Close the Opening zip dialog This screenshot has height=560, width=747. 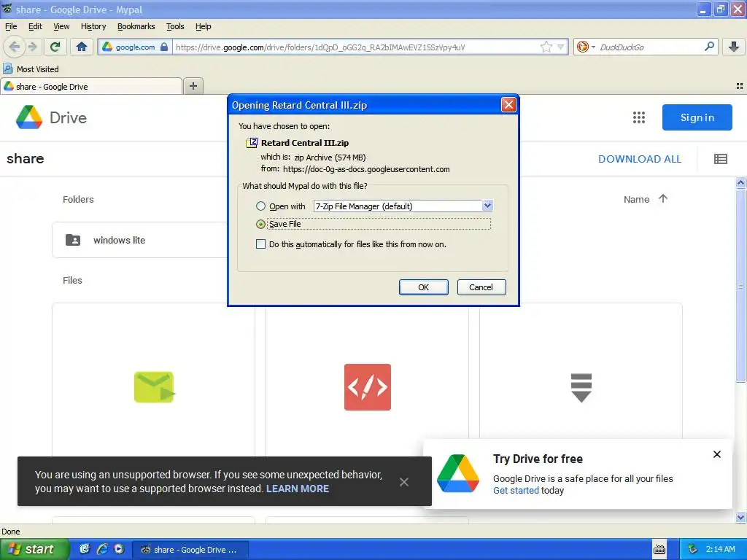(508, 105)
